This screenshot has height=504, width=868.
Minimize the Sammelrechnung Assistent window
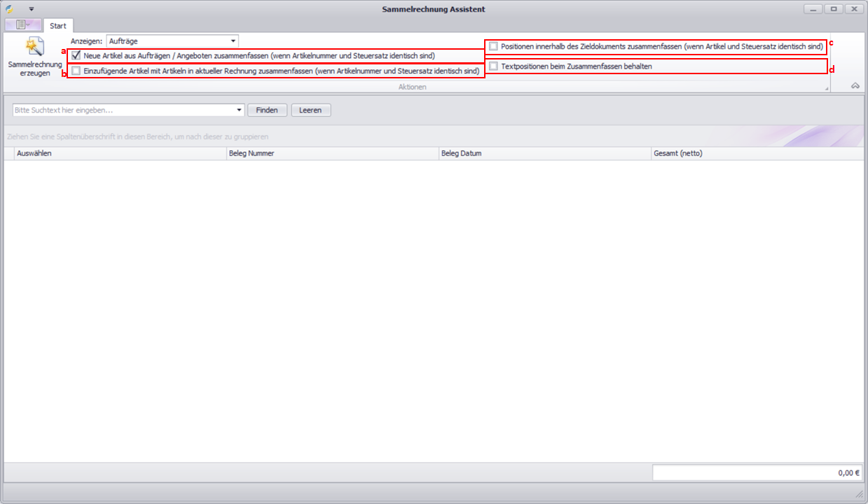tap(813, 9)
